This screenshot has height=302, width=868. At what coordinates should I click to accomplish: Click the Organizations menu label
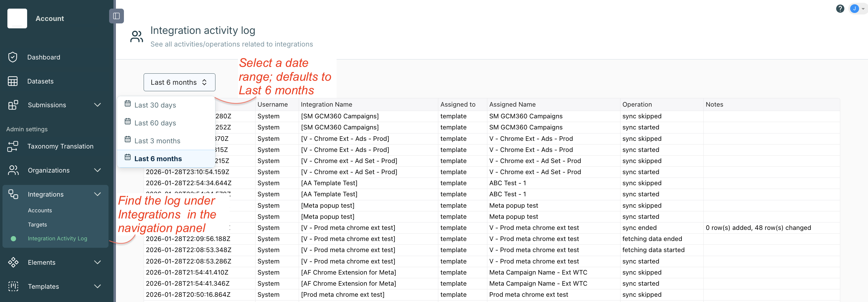pos(48,170)
